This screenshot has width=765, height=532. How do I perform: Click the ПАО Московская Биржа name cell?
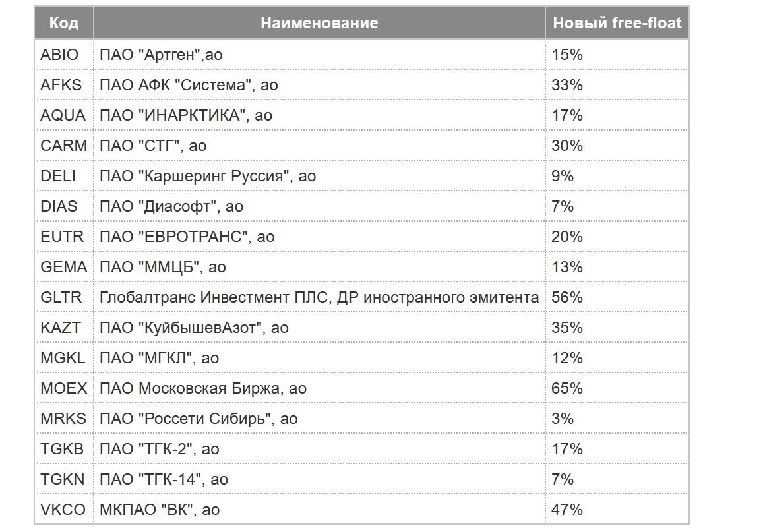[203, 388]
